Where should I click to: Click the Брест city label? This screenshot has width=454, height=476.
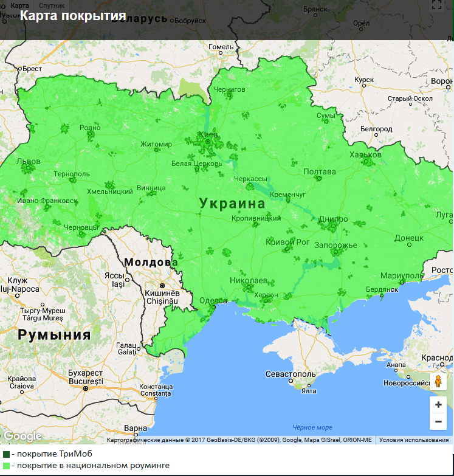(x=32, y=69)
